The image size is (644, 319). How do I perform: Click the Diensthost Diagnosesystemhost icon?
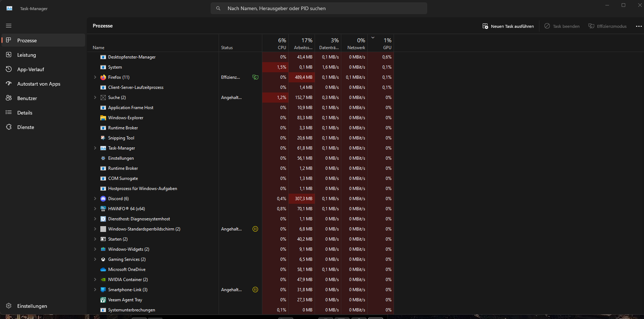coord(103,219)
